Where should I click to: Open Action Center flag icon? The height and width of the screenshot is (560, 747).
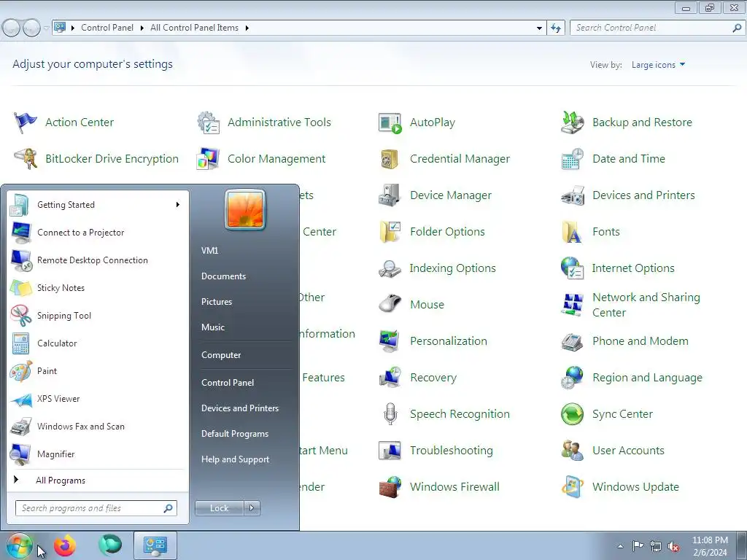click(26, 122)
